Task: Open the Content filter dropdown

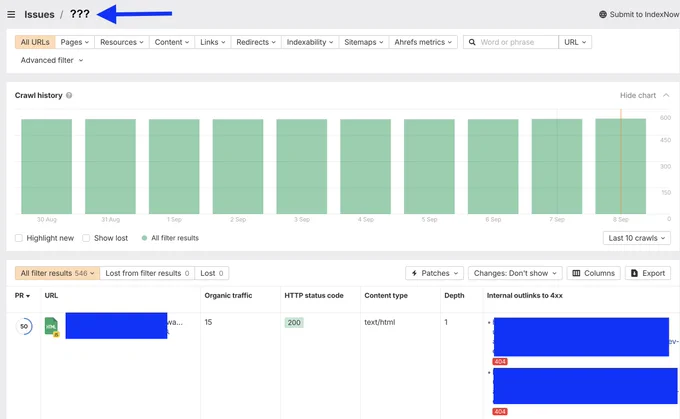Action: tap(172, 42)
